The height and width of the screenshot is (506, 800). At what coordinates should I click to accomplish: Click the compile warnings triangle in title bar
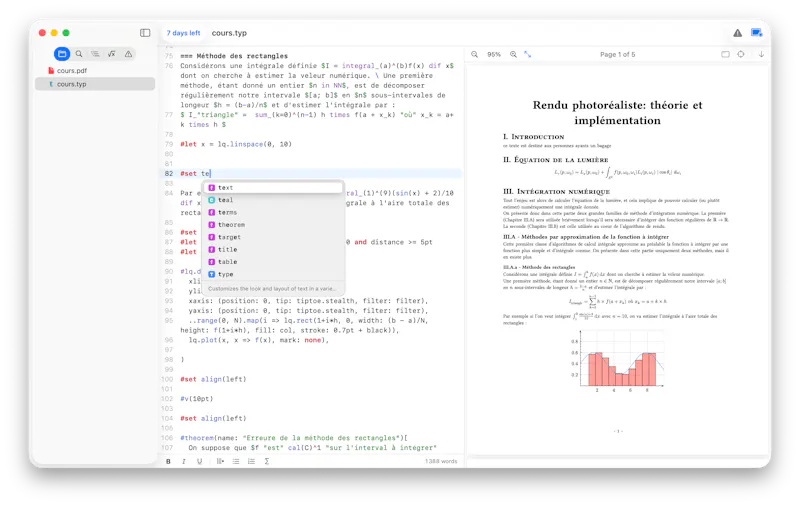(738, 33)
